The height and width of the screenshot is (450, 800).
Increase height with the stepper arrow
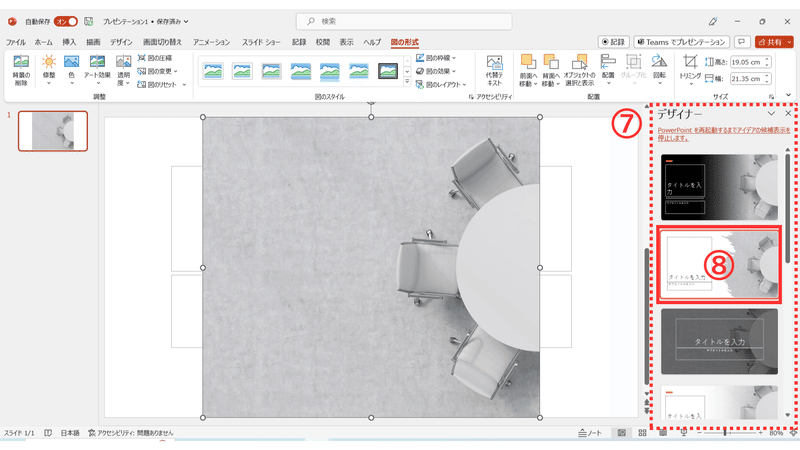(x=767, y=60)
